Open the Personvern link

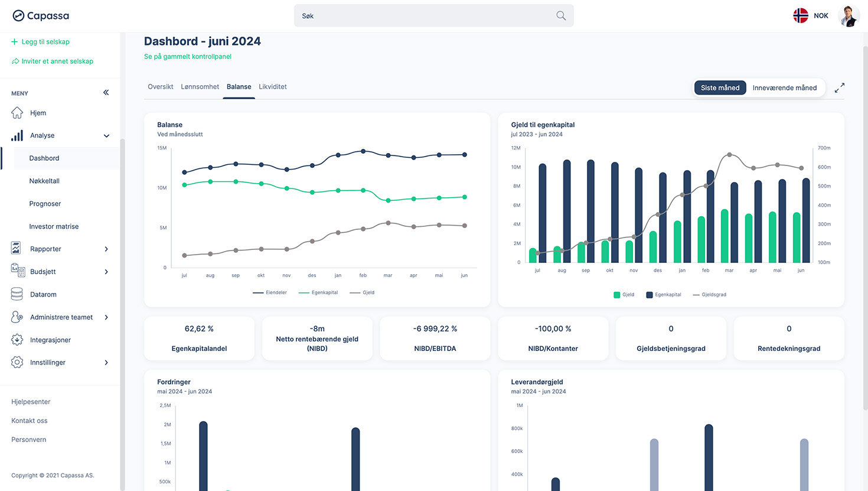click(29, 440)
